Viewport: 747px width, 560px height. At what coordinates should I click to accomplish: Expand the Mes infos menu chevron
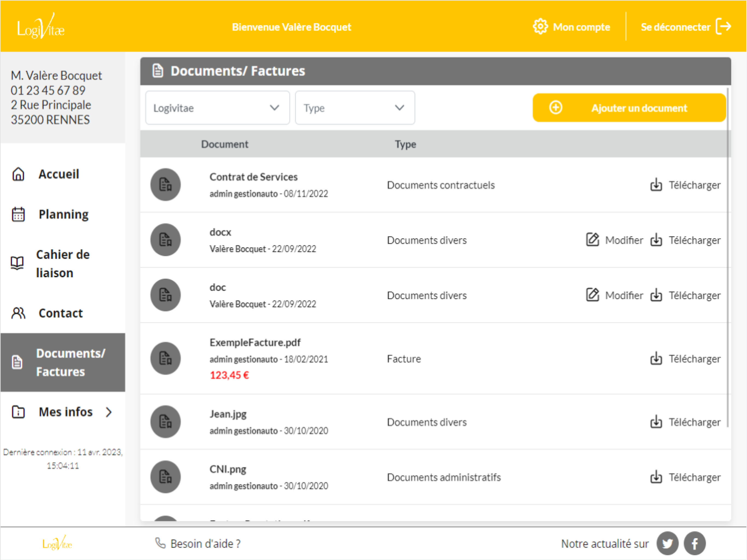click(x=108, y=412)
